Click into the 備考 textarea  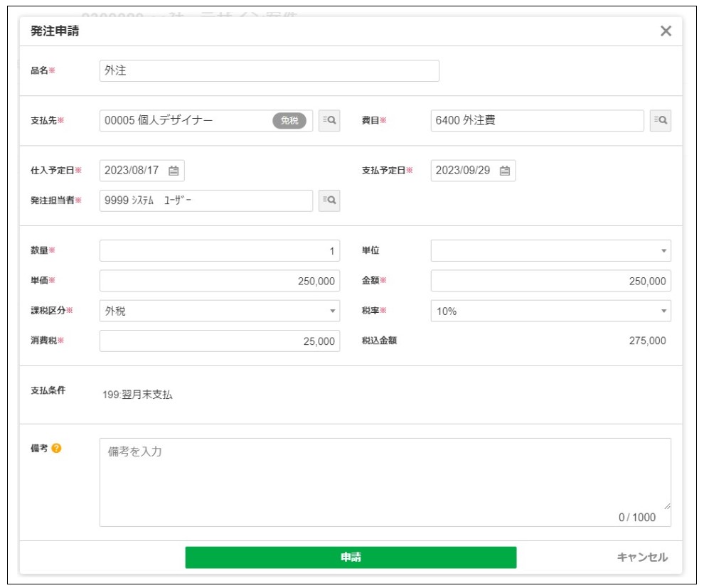point(384,481)
